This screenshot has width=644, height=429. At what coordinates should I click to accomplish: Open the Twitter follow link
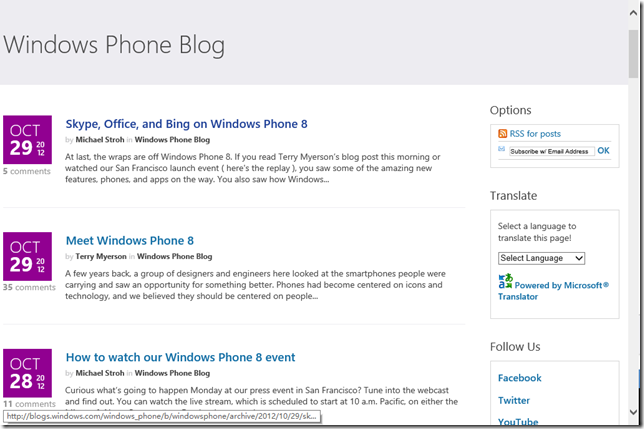tap(514, 400)
